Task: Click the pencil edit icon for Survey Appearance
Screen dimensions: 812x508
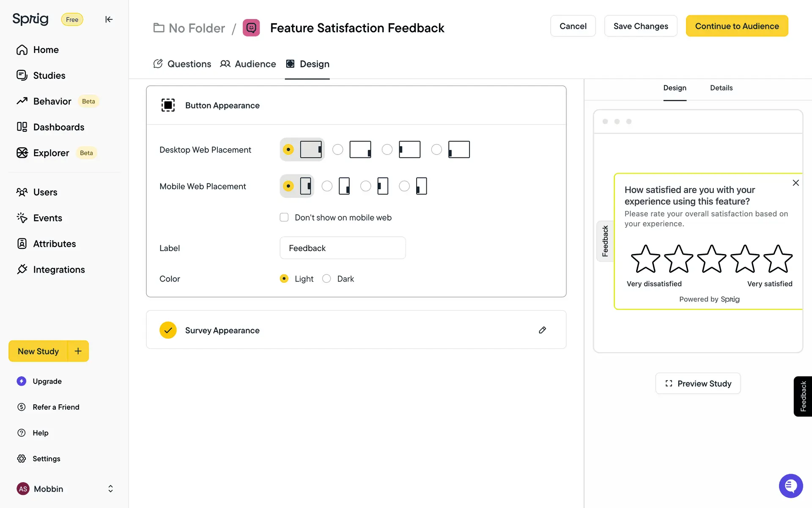Action: click(542, 330)
